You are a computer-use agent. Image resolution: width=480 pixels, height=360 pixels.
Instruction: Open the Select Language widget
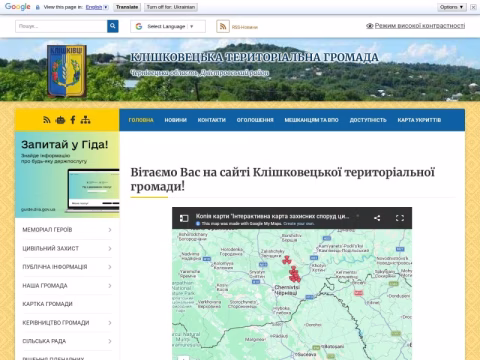(x=168, y=26)
